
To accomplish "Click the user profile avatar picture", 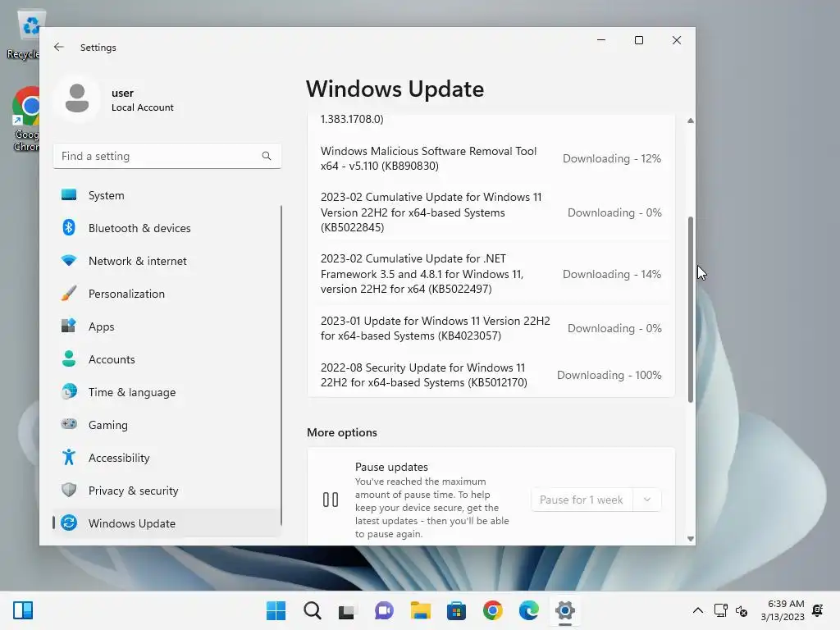I will click(x=77, y=98).
